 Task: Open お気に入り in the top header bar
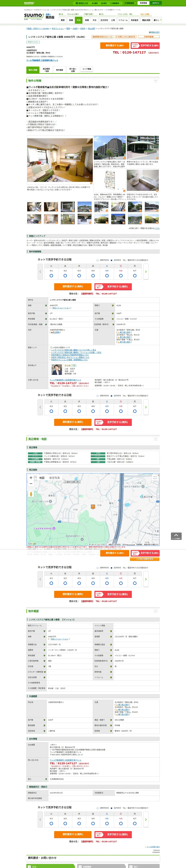(x=82, y=3)
